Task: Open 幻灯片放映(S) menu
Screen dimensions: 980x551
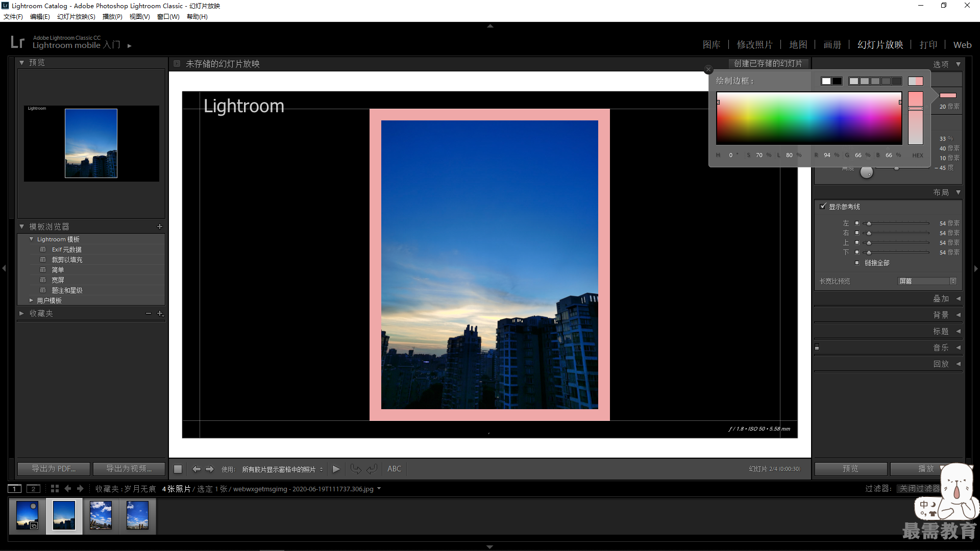Action: click(76, 17)
